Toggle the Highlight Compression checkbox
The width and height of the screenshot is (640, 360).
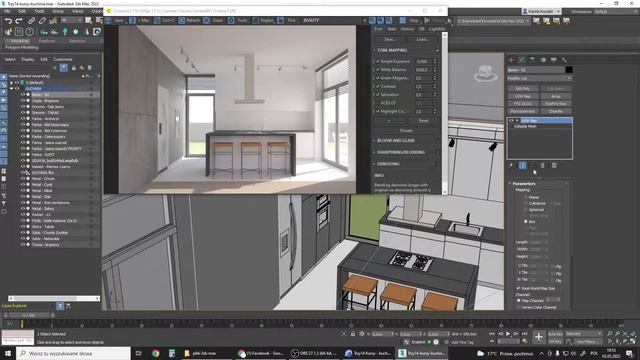coord(378,111)
